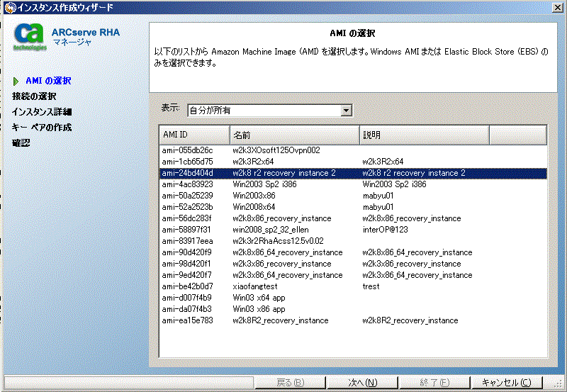Select row ami-055db26c
Screen dimensions: 567x392
pos(353,150)
